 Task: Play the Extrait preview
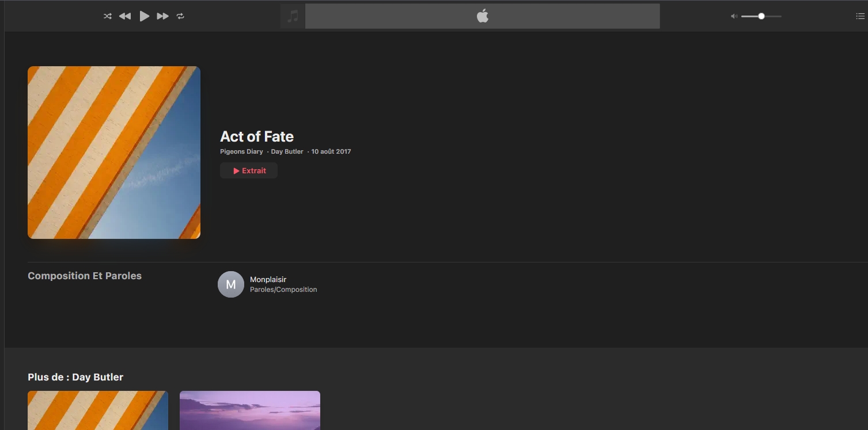(249, 170)
